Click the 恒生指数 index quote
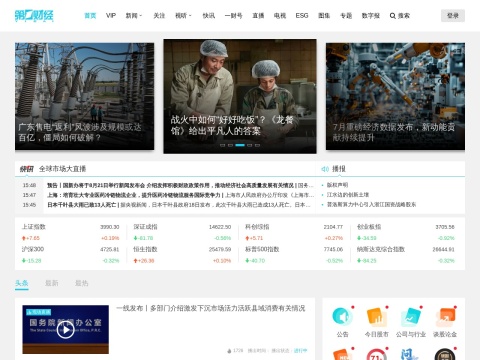 coord(182,255)
